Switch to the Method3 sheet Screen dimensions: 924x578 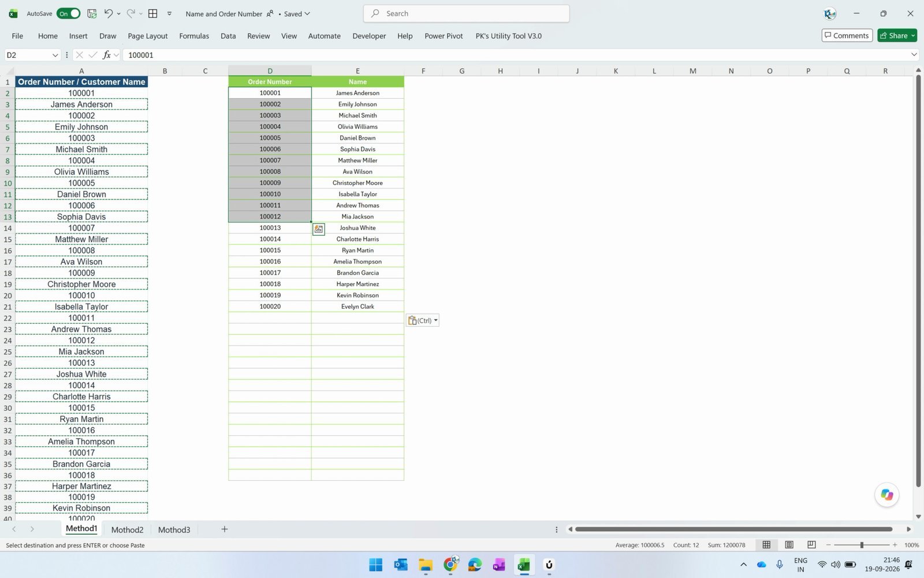point(174,529)
